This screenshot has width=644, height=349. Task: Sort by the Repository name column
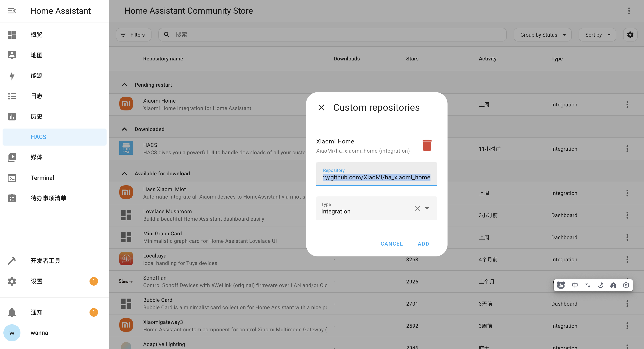pos(163,59)
